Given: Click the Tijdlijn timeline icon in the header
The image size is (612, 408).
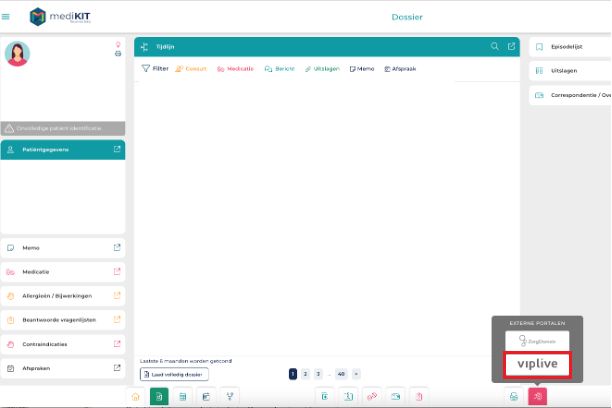Looking at the screenshot, I should (x=144, y=47).
